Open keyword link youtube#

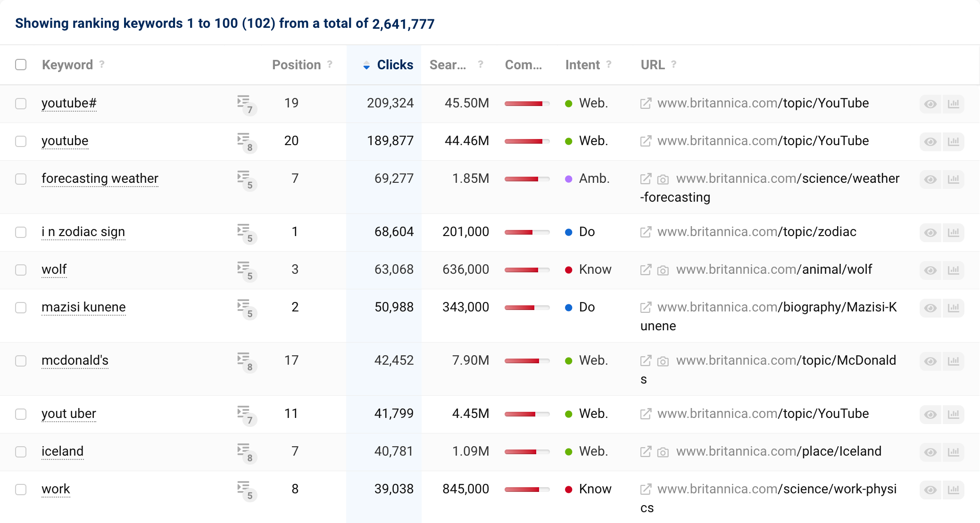[69, 103]
